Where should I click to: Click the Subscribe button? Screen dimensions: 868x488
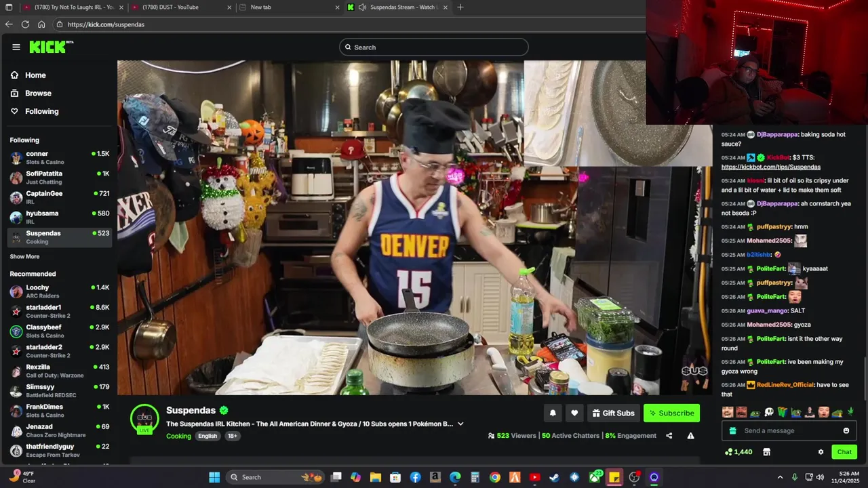671,413
